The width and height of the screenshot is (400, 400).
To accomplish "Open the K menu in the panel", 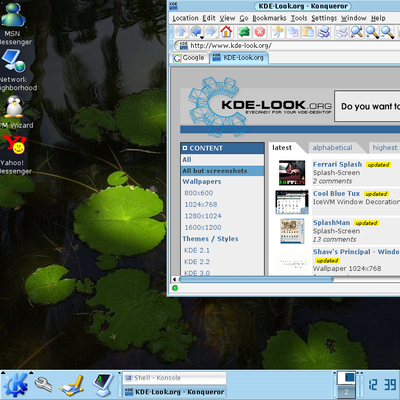I will click(15, 385).
